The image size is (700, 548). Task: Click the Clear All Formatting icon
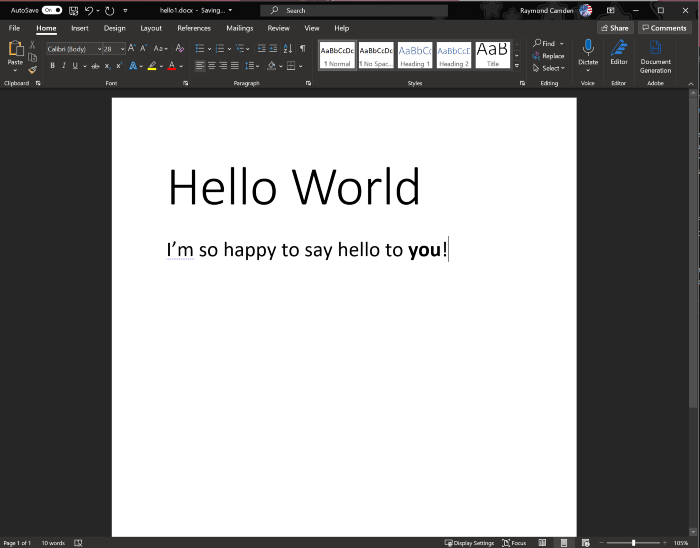click(179, 48)
